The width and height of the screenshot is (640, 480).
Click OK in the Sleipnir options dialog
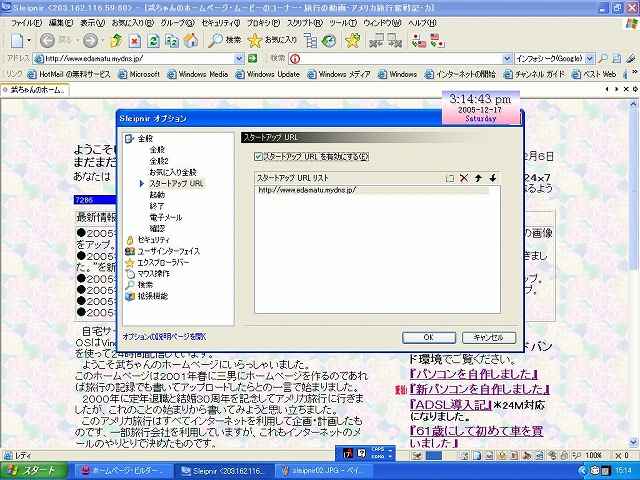(x=429, y=337)
